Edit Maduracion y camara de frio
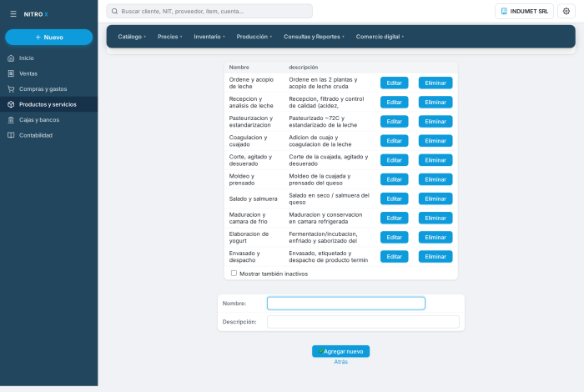584x392 pixels. click(x=394, y=219)
